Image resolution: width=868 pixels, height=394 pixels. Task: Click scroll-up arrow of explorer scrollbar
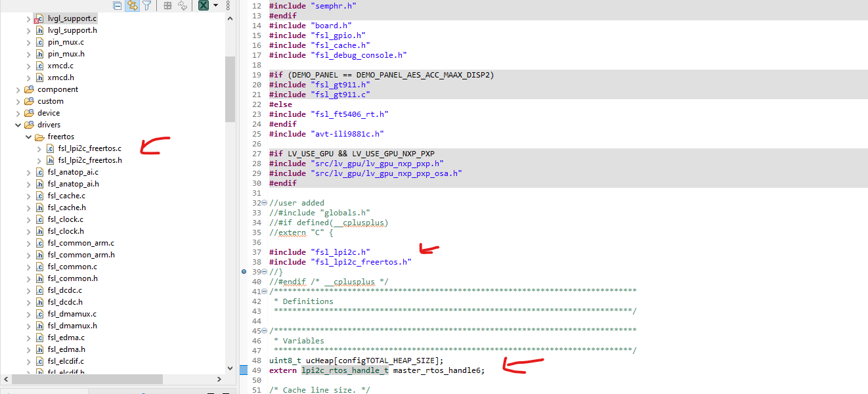pos(230,19)
